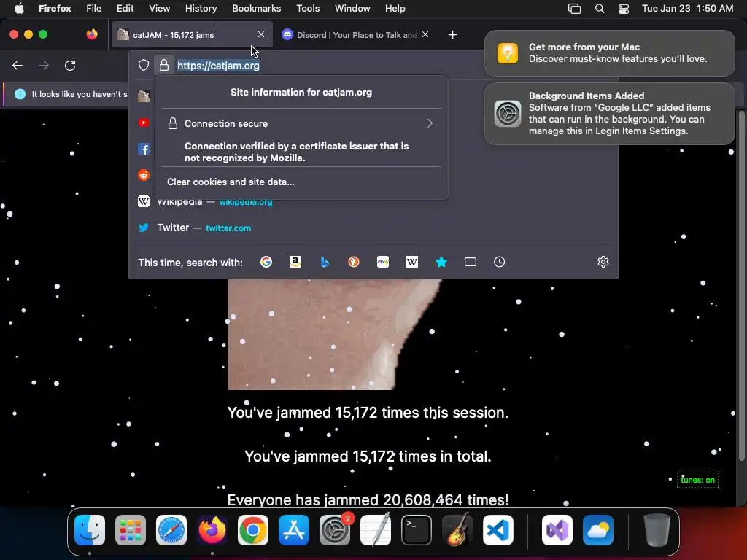Screen dimensions: 747x560
Task: Select the Twitter suggestion row
Action: 374,227
